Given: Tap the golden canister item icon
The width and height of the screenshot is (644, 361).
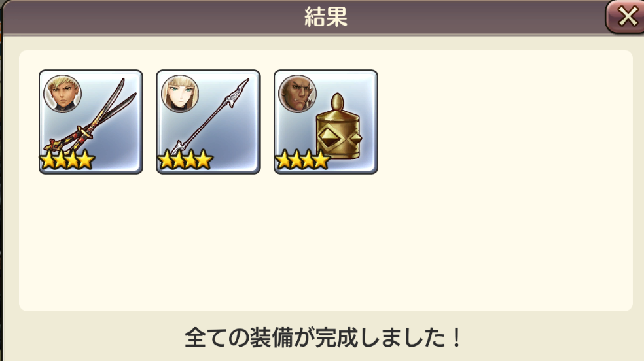Looking at the screenshot, I should (x=339, y=126).
